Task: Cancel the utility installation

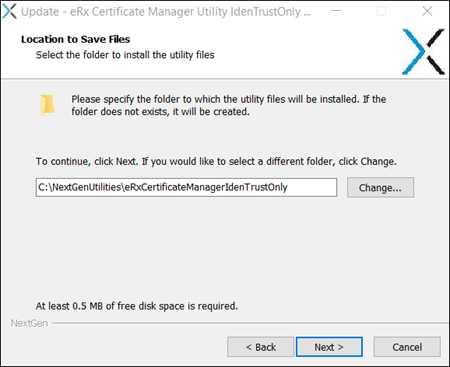Action: 407,347
